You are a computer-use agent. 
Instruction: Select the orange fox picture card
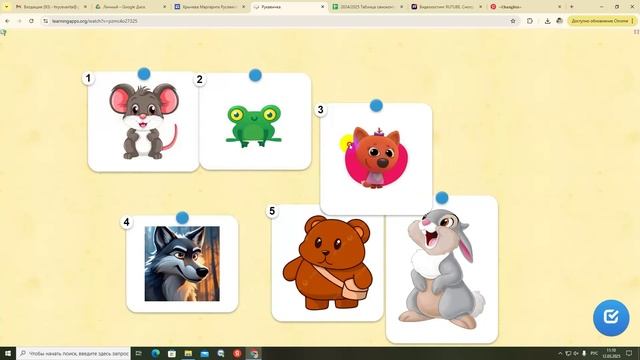[376, 159]
